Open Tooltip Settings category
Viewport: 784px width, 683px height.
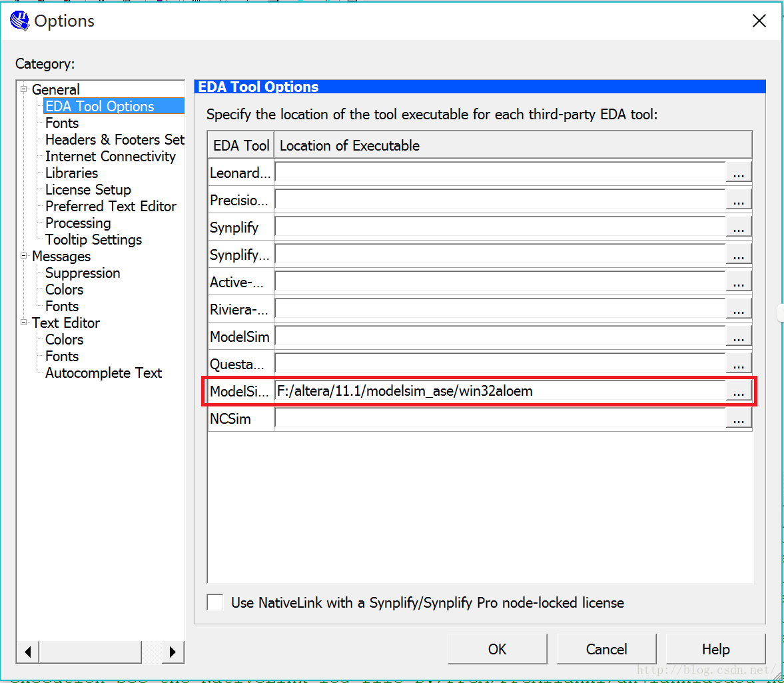(x=93, y=239)
